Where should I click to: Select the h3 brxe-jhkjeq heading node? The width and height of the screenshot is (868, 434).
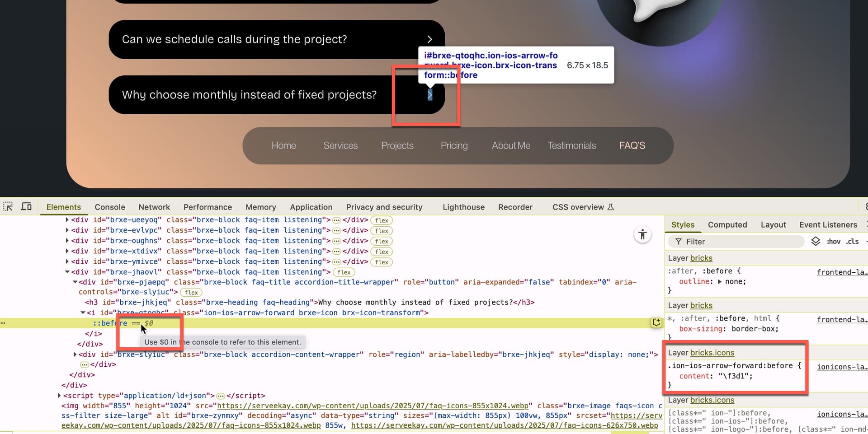coord(310,302)
